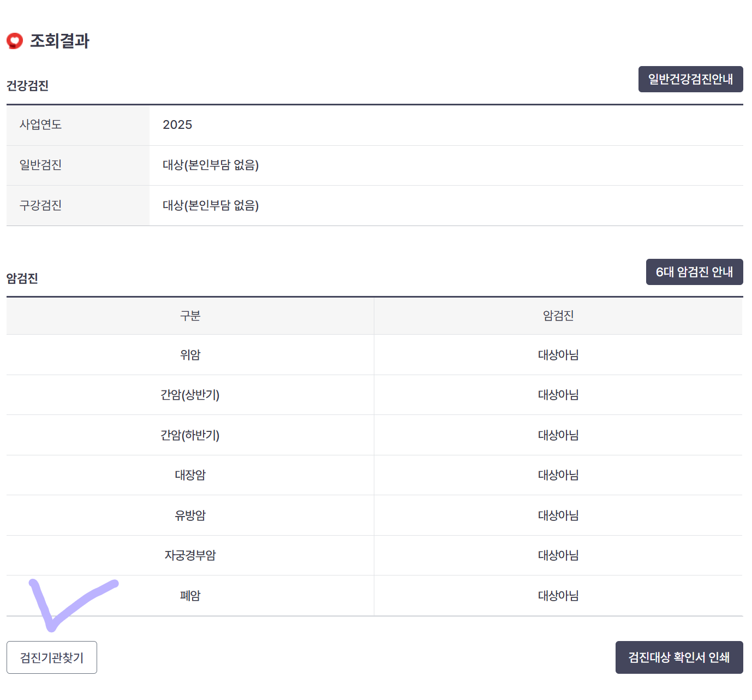Click 대상아님 next to 간암(상반기)

pyautogui.click(x=557, y=395)
